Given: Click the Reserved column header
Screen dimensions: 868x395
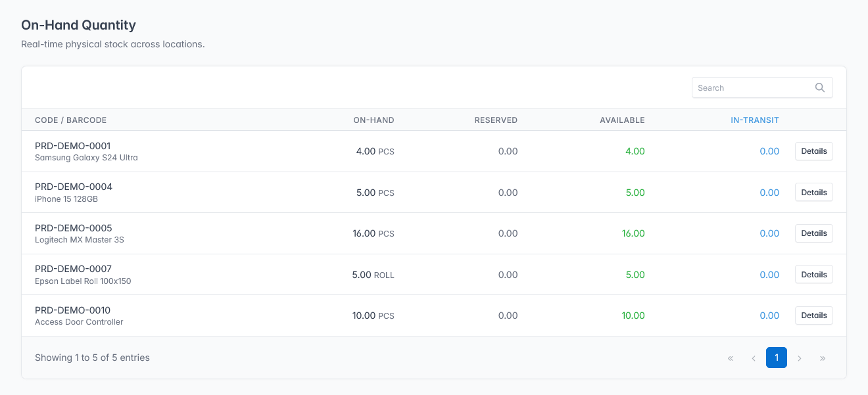Looking at the screenshot, I should 496,120.
